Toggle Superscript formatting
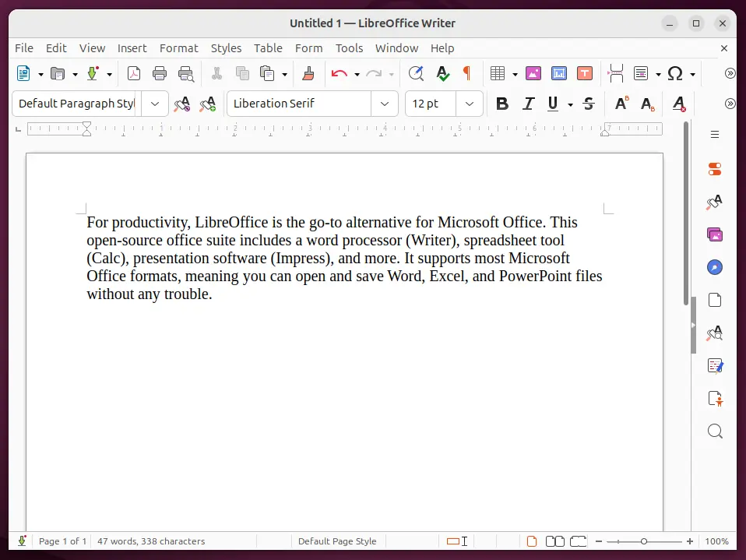Viewport: 746px width, 560px height. tap(622, 104)
